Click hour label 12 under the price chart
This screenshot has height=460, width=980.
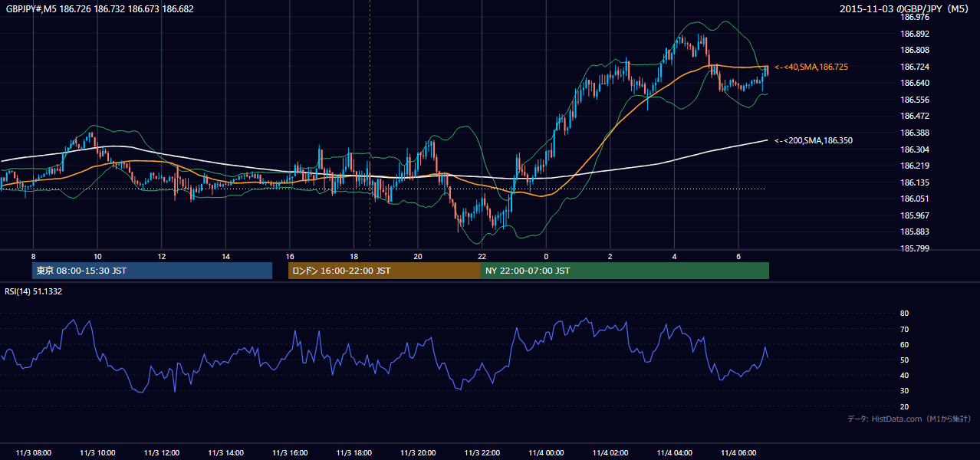coord(162,256)
